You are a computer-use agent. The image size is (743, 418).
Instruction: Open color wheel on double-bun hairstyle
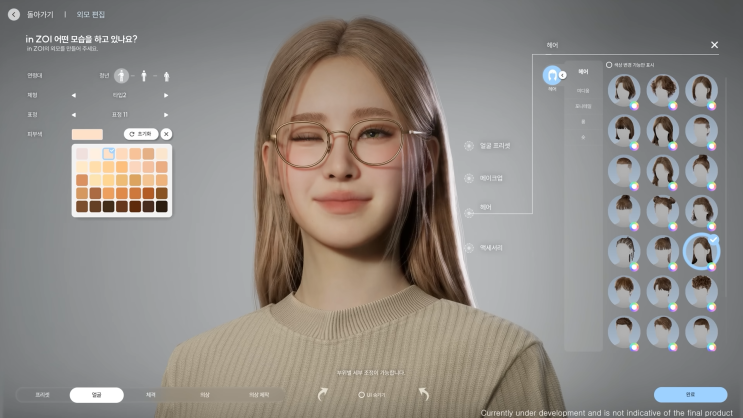[673, 227]
